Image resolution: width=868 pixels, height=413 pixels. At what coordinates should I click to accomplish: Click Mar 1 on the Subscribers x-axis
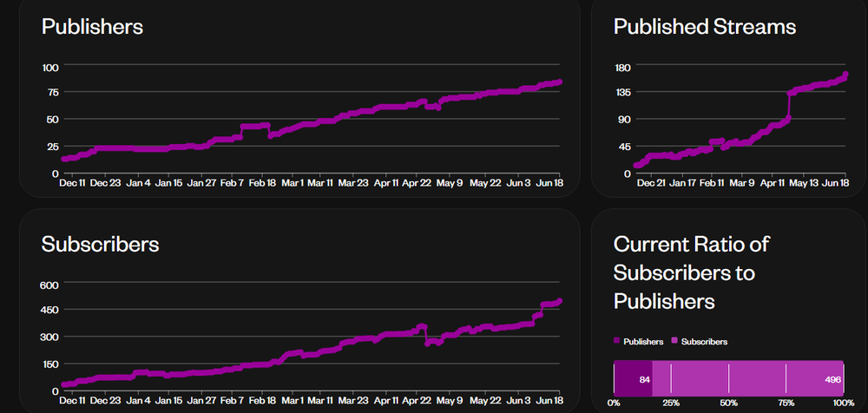pos(293,401)
